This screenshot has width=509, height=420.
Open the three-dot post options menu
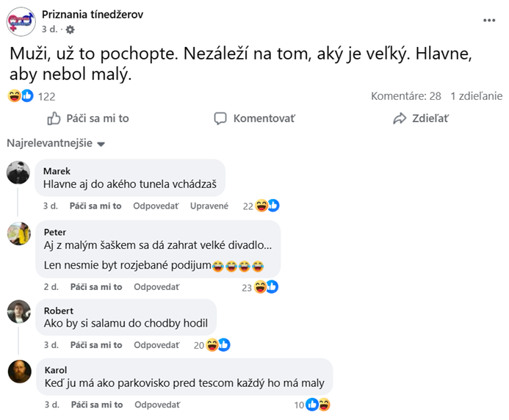(489, 20)
